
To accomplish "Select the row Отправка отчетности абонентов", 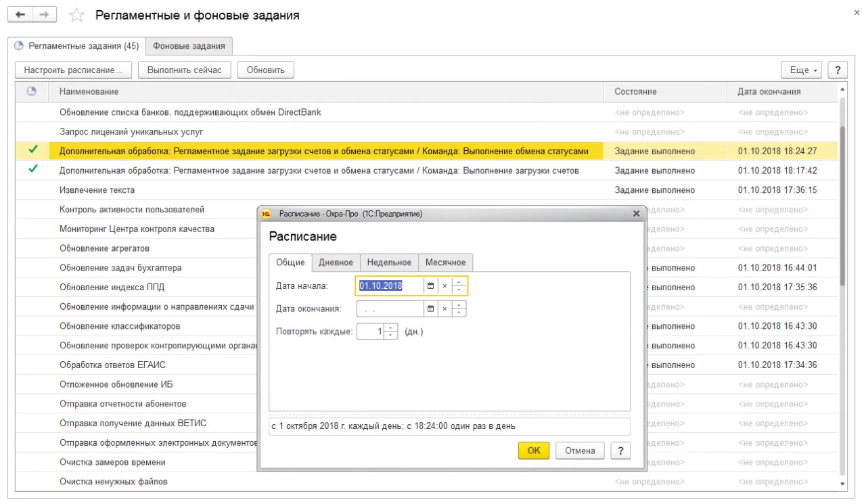I will pos(137,404).
